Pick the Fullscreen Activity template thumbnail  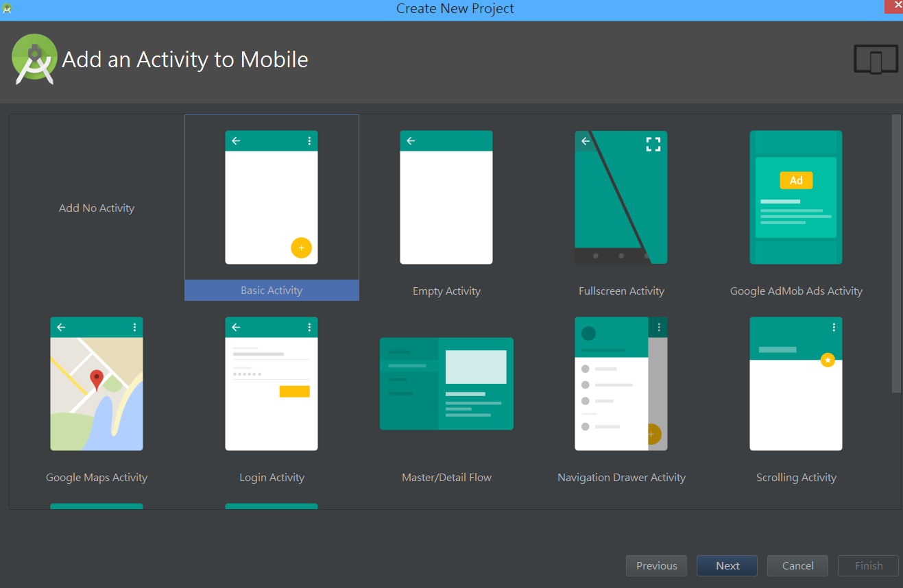(x=621, y=197)
